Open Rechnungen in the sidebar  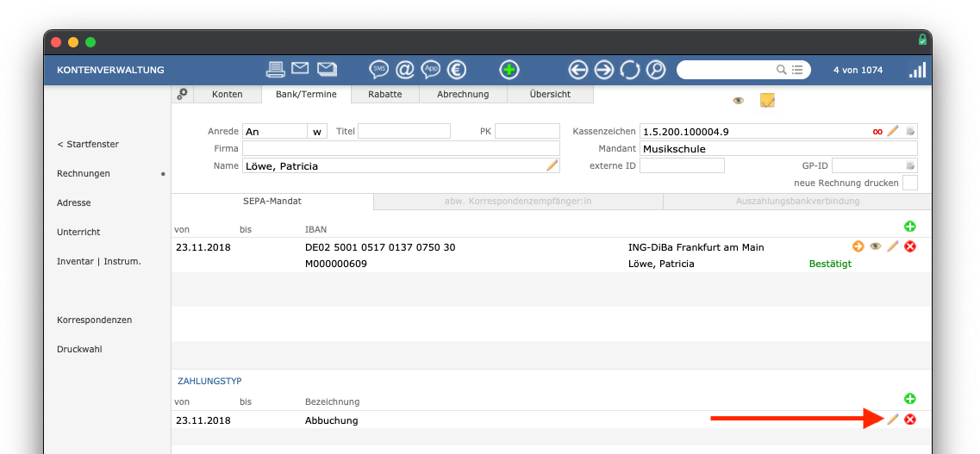(83, 174)
